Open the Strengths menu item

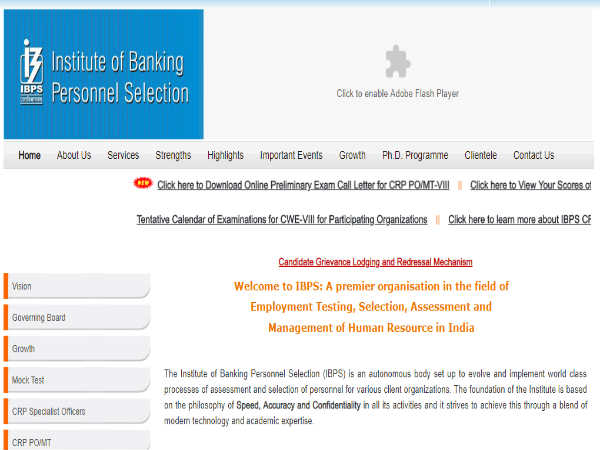click(173, 155)
